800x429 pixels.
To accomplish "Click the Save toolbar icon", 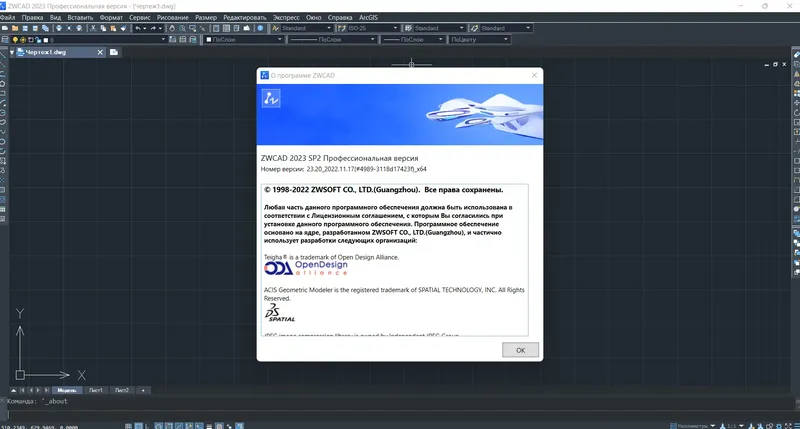I will pos(25,28).
